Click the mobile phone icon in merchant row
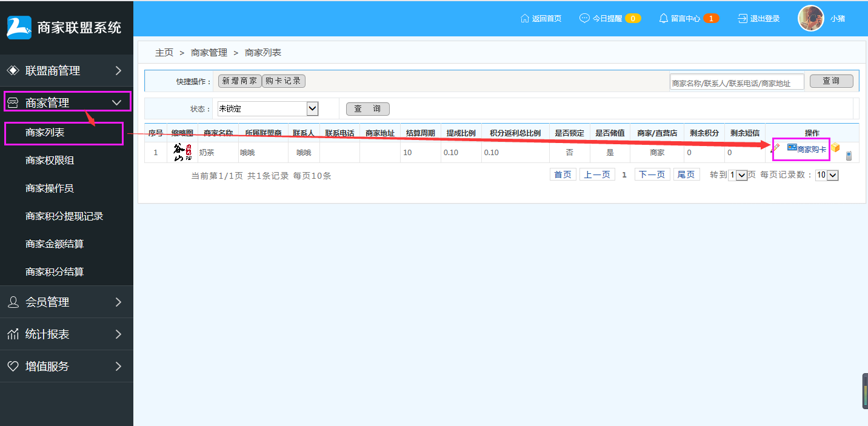This screenshot has width=868, height=426. point(849,156)
